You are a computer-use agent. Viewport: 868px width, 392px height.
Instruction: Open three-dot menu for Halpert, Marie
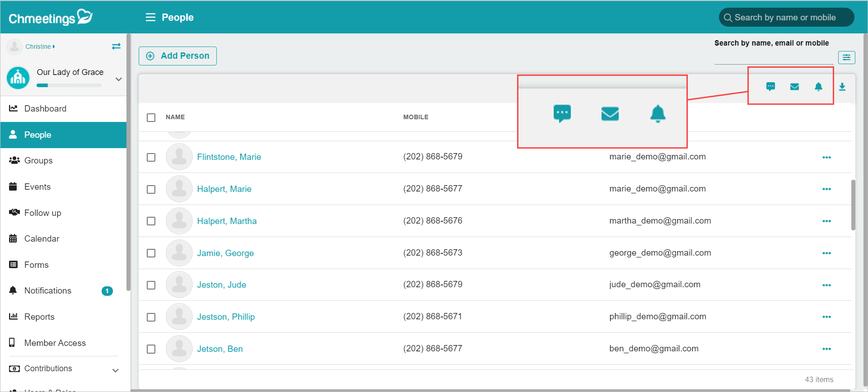(826, 189)
